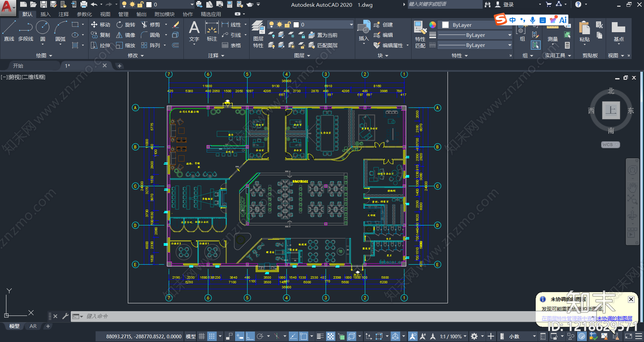Click Set Current (置为当前) layer button
The image size is (644, 342).
pos(323,35)
